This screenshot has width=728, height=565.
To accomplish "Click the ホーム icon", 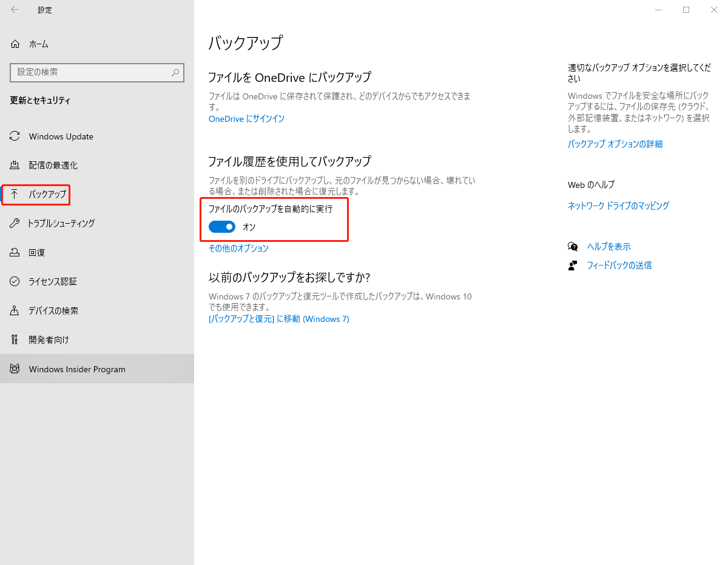I will tap(15, 44).
